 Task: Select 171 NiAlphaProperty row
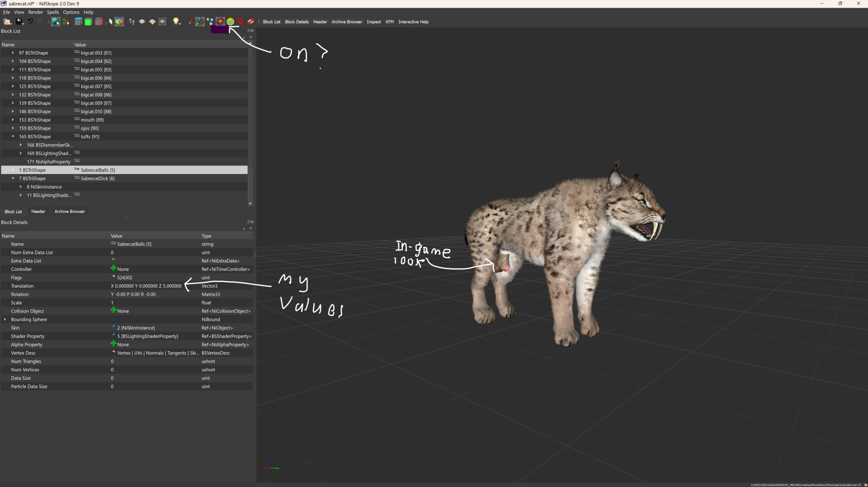(124, 162)
